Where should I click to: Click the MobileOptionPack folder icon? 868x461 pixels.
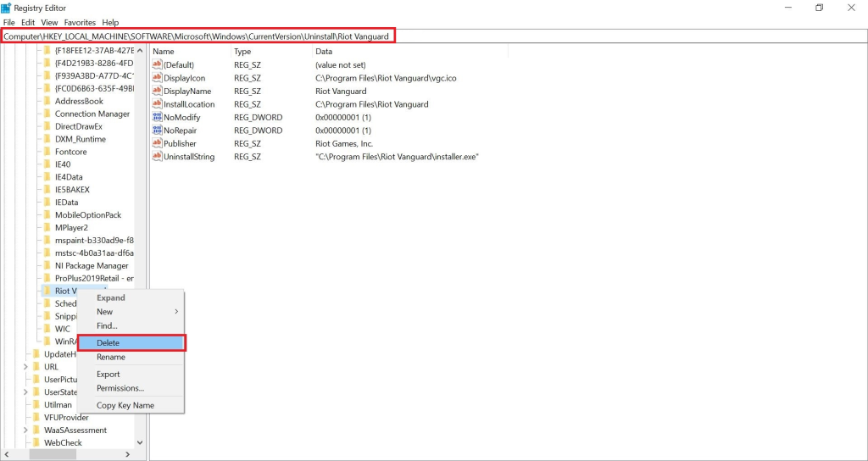pos(47,214)
